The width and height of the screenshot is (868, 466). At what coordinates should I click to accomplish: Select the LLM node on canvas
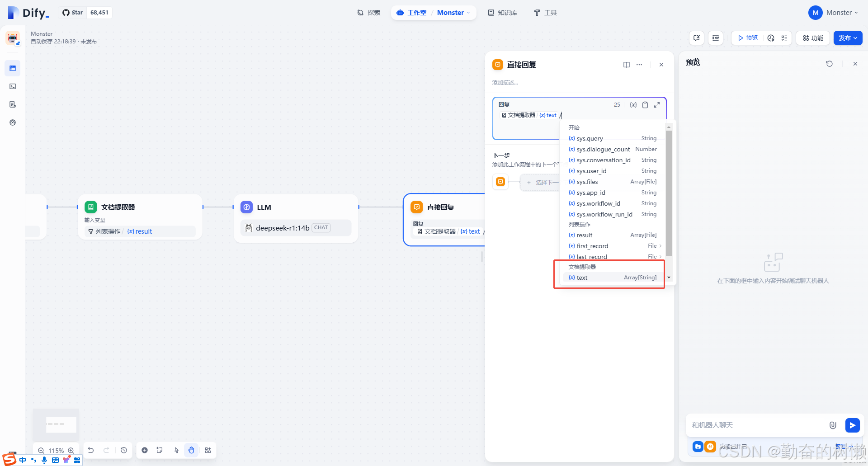(x=296, y=218)
